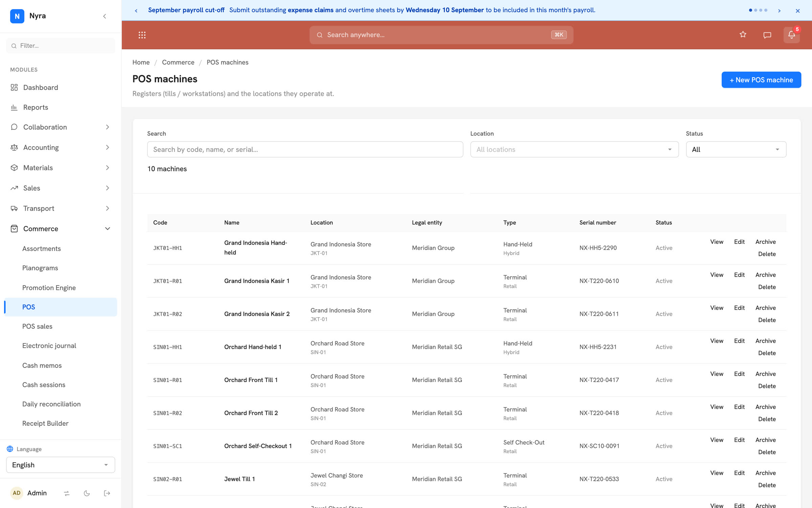Expand the Transport module
Screen dimensions: 812x508
point(61,208)
